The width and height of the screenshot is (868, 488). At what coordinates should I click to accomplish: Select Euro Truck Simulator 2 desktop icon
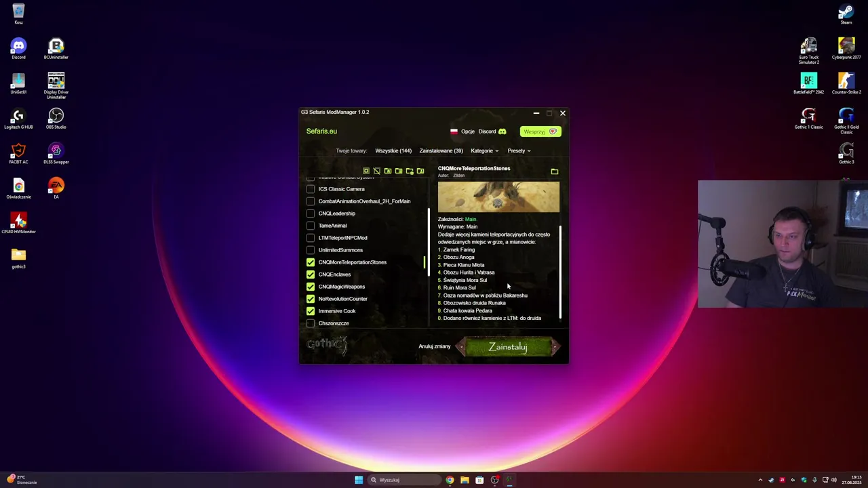pyautogui.click(x=808, y=51)
